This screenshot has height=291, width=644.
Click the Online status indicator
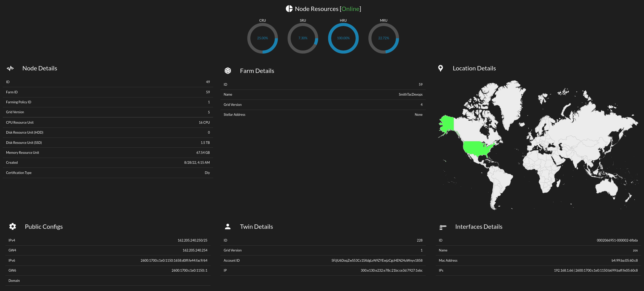[x=351, y=9]
